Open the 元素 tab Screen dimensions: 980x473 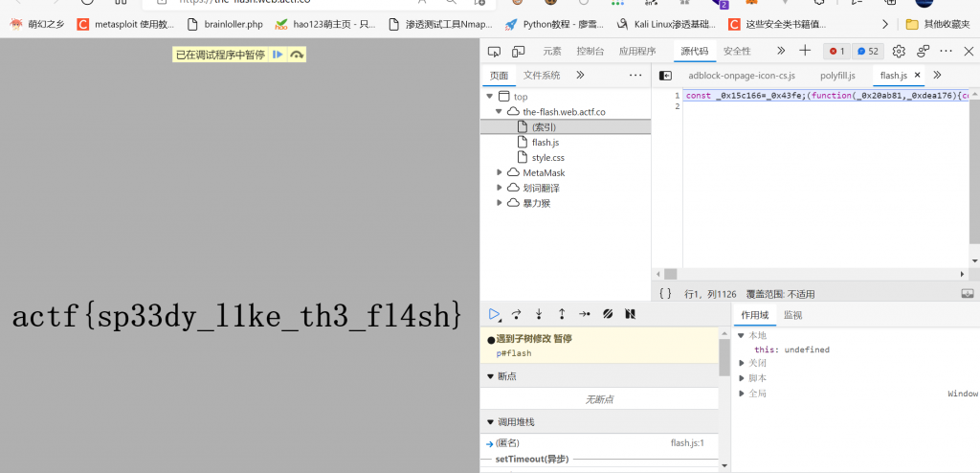(552, 52)
